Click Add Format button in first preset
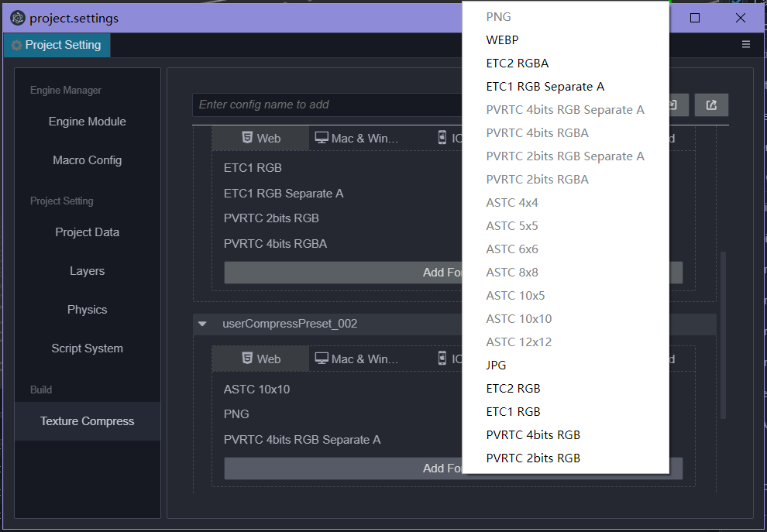767x532 pixels. (453, 273)
